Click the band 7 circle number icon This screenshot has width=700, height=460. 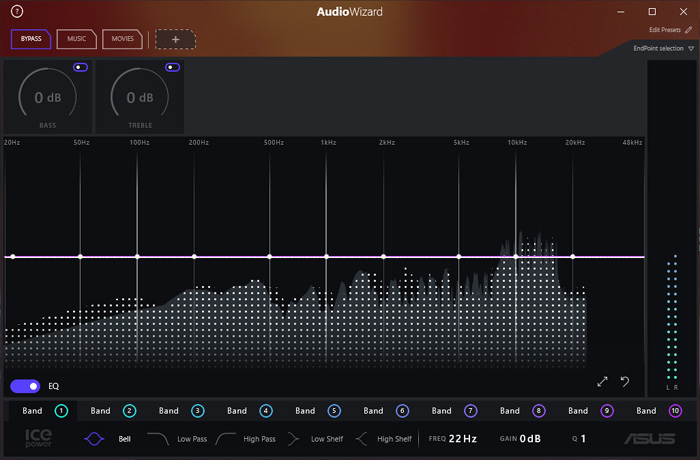(471, 410)
